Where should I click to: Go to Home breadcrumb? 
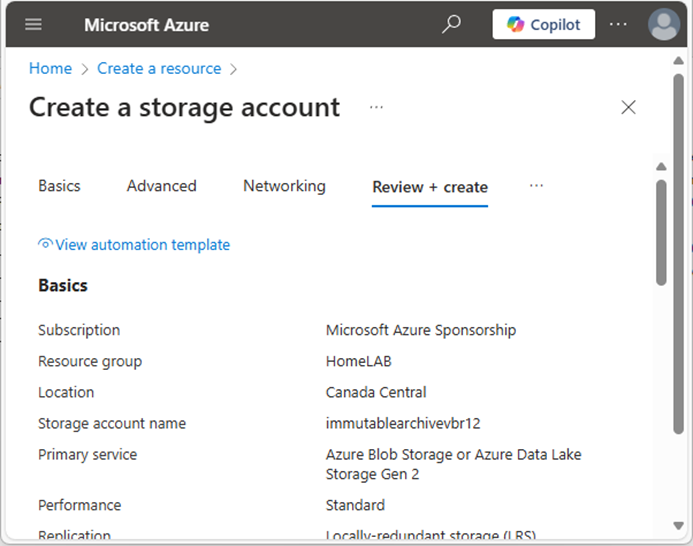point(50,69)
